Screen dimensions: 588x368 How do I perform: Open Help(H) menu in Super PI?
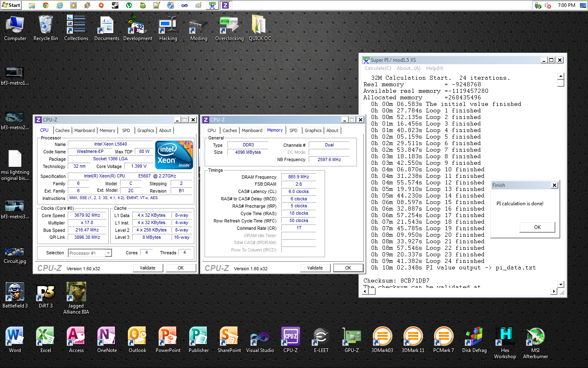click(x=434, y=68)
